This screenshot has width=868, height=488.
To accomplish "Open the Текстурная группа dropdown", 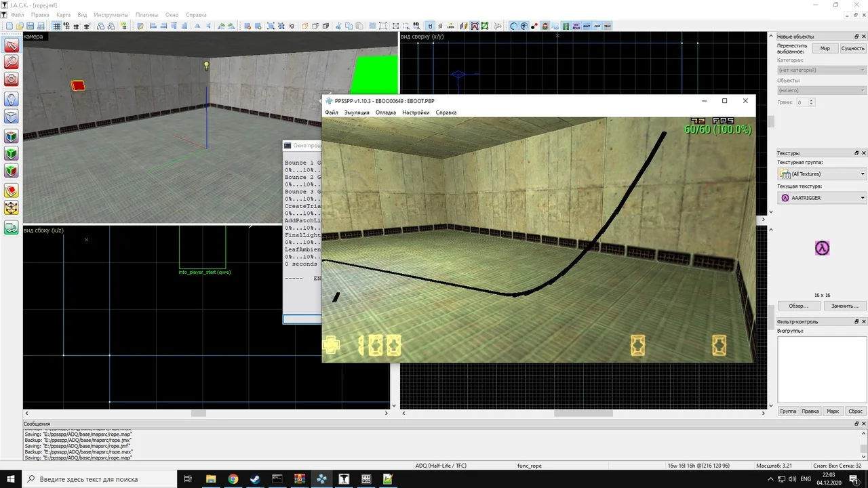I will [x=822, y=174].
